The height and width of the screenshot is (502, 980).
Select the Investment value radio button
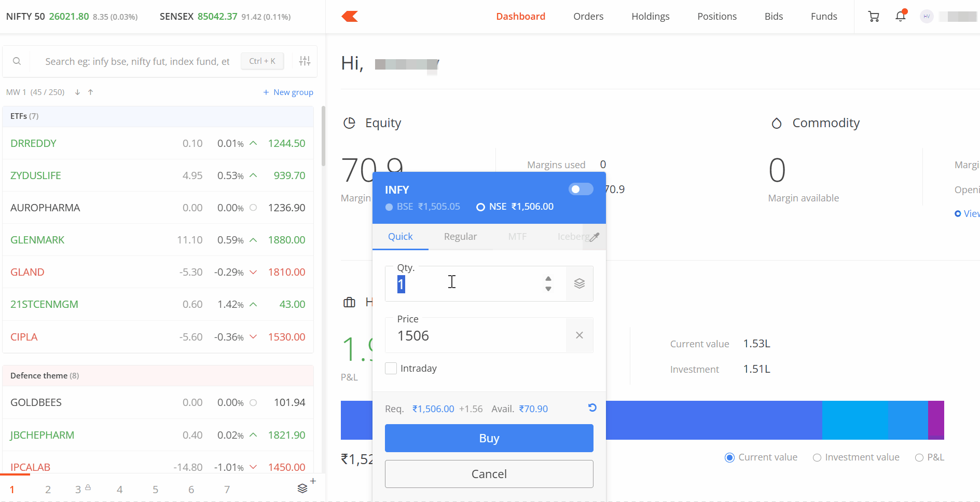817,458
